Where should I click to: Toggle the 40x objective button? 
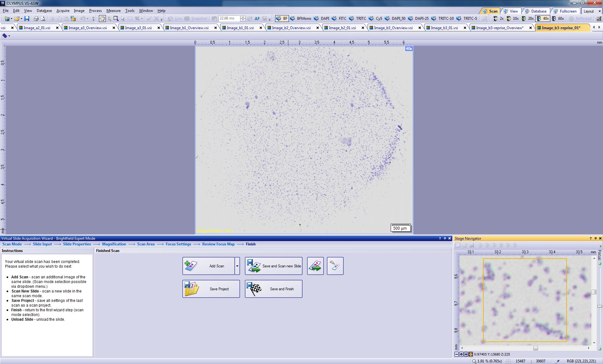click(x=543, y=19)
